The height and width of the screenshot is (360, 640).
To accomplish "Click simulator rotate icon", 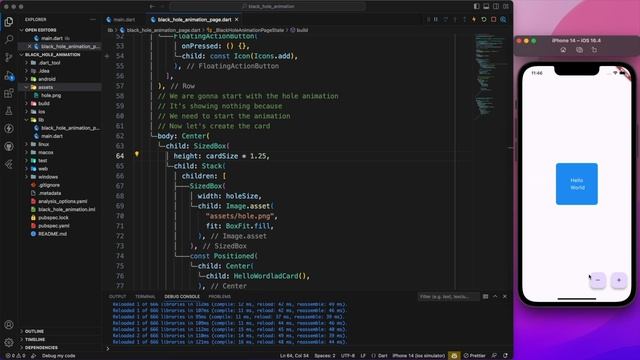I will (594, 50).
